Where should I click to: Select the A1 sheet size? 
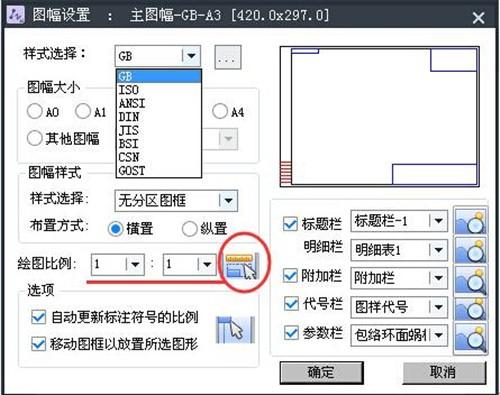tap(83, 111)
